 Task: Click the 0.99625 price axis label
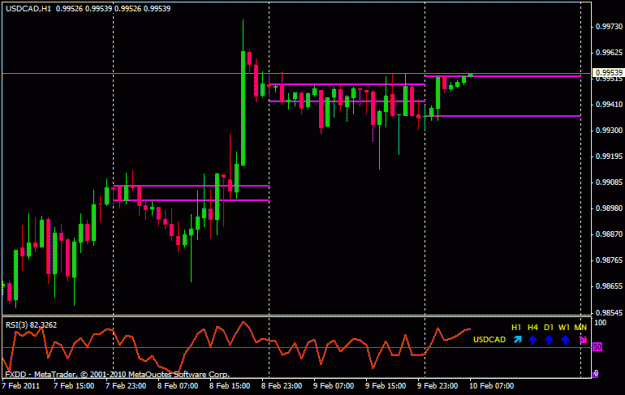(x=609, y=52)
